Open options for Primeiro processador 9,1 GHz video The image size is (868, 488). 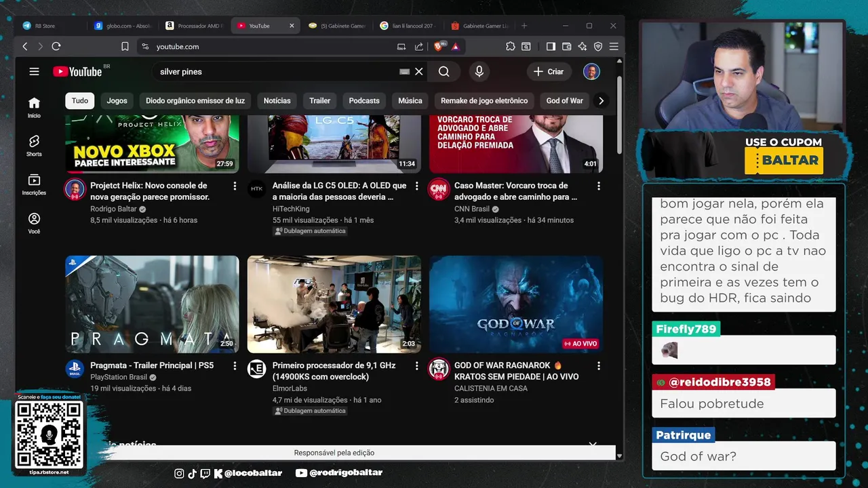click(x=417, y=366)
